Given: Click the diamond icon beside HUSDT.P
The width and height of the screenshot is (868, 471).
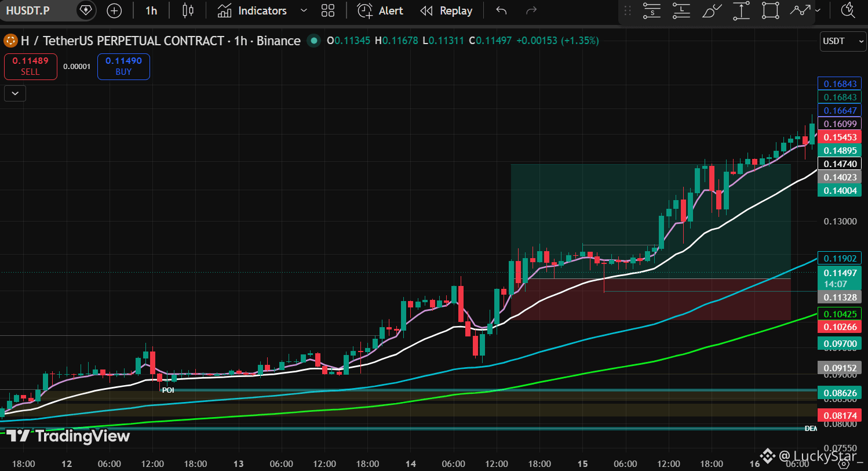Looking at the screenshot, I should (85, 10).
